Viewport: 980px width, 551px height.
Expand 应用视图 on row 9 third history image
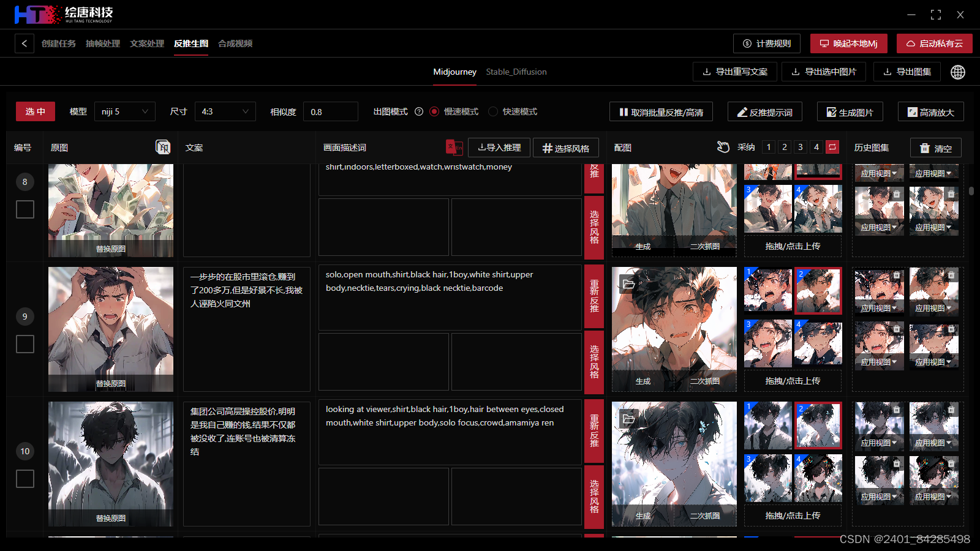[879, 362]
